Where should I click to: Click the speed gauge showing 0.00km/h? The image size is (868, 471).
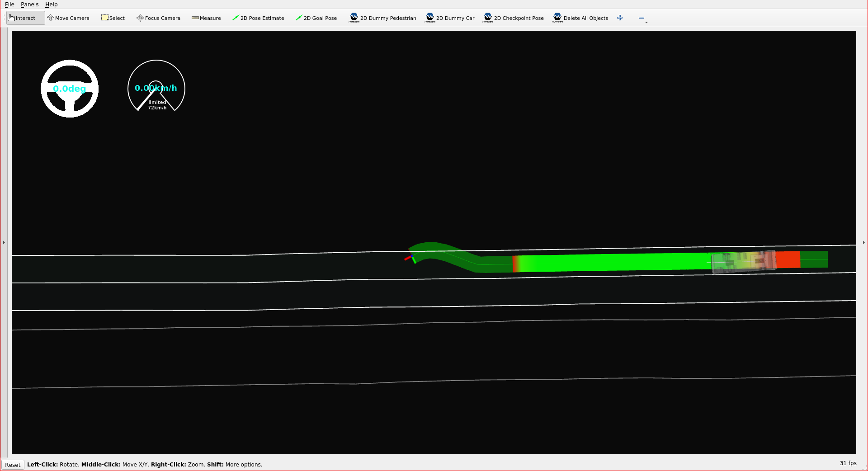(x=156, y=88)
